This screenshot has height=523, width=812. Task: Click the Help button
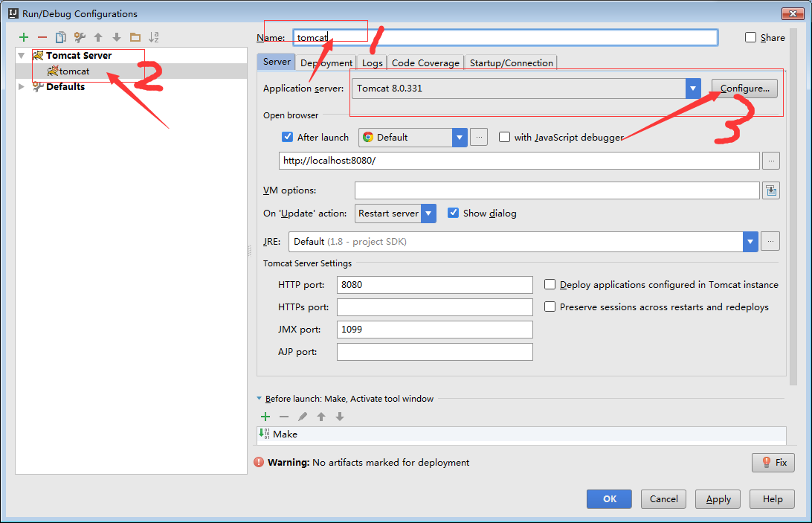pyautogui.click(x=772, y=499)
